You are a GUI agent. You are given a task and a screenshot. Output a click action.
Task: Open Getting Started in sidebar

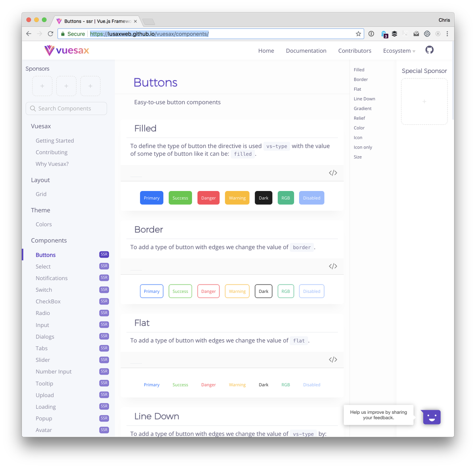tap(55, 141)
